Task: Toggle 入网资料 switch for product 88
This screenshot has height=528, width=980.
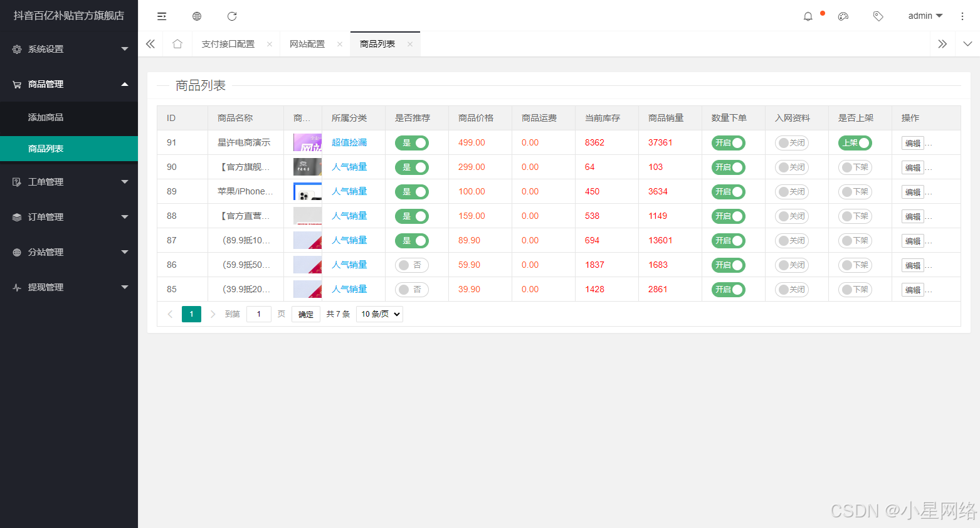Action: [x=792, y=216]
